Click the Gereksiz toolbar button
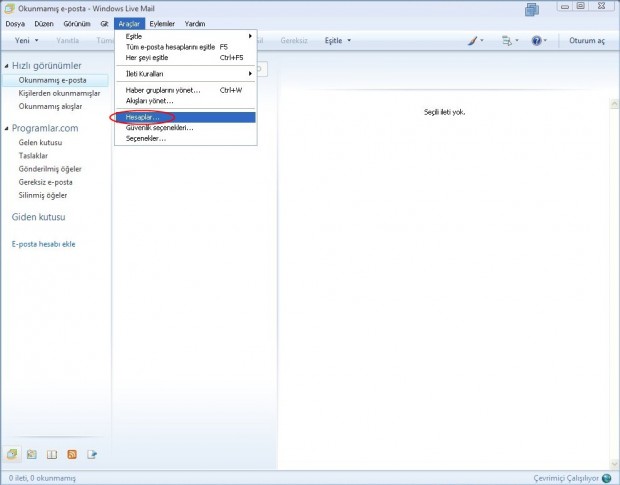The image size is (620, 485). 294,40
